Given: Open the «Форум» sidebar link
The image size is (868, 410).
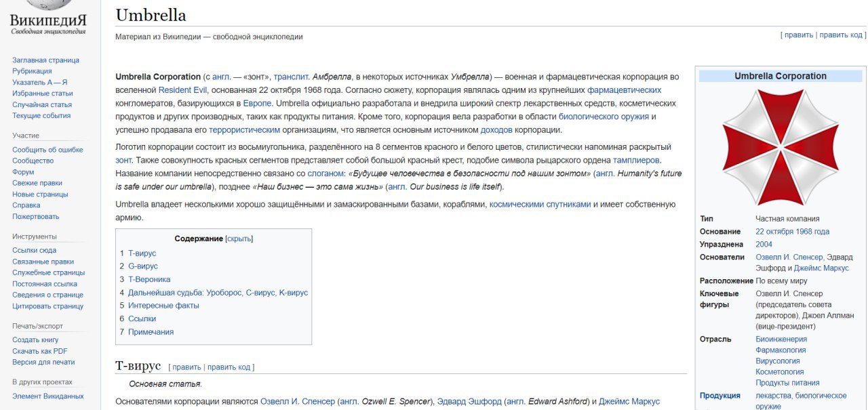Looking at the screenshot, I should click(x=23, y=172).
